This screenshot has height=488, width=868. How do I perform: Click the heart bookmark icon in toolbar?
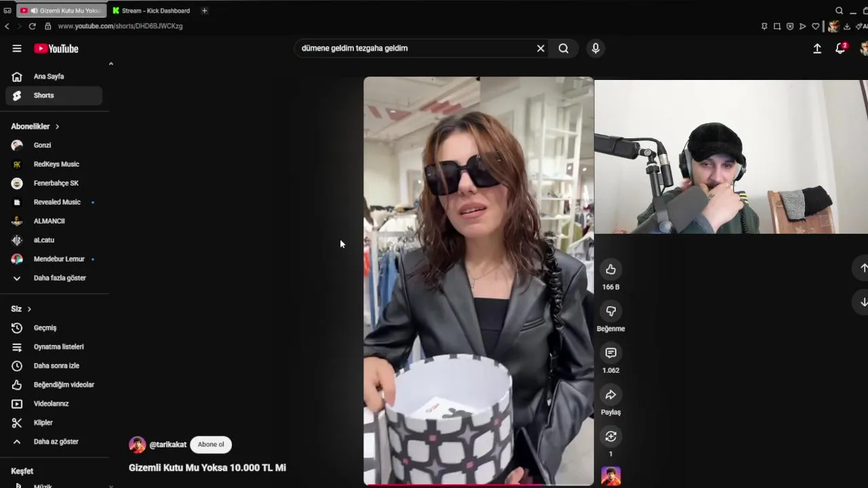(816, 26)
